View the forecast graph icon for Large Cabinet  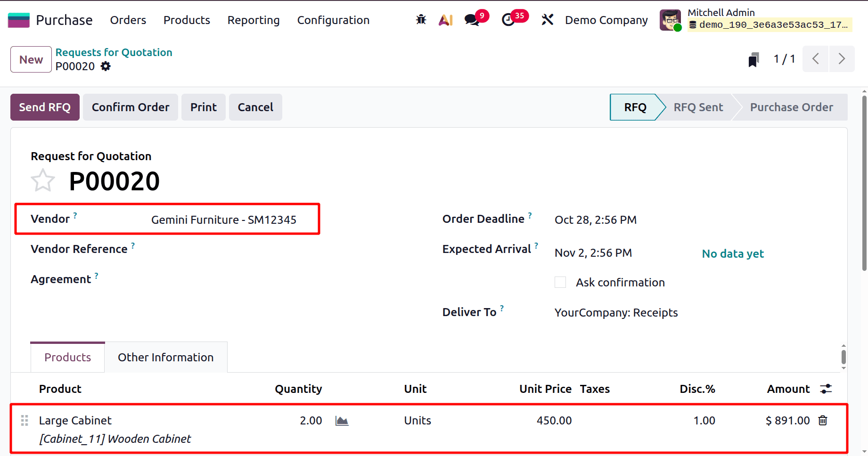click(x=342, y=420)
